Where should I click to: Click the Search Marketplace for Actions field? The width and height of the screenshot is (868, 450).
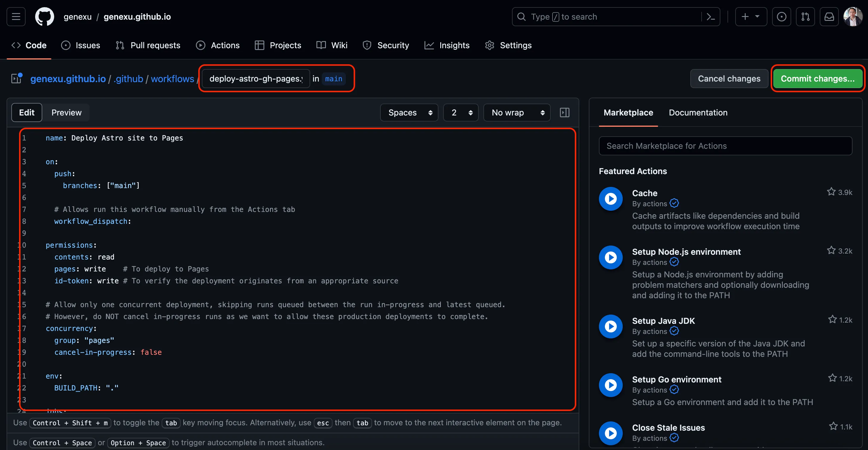point(725,146)
